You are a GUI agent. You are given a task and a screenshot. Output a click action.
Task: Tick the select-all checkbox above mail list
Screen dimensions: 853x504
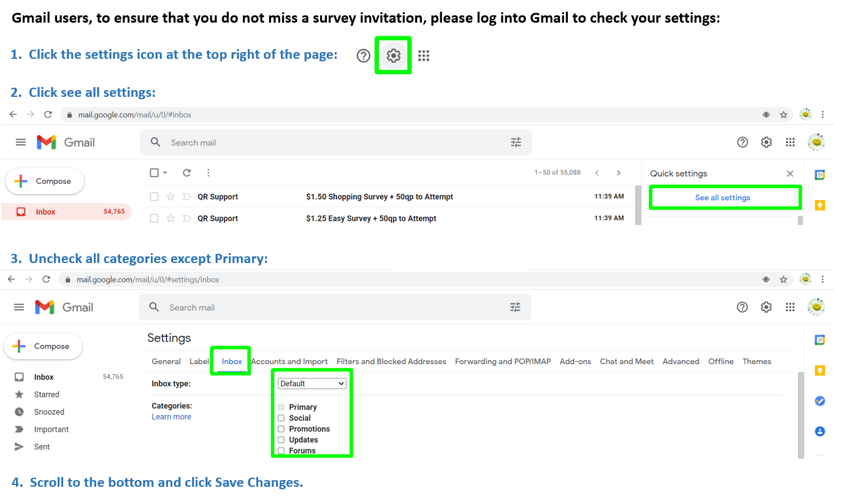[x=155, y=173]
